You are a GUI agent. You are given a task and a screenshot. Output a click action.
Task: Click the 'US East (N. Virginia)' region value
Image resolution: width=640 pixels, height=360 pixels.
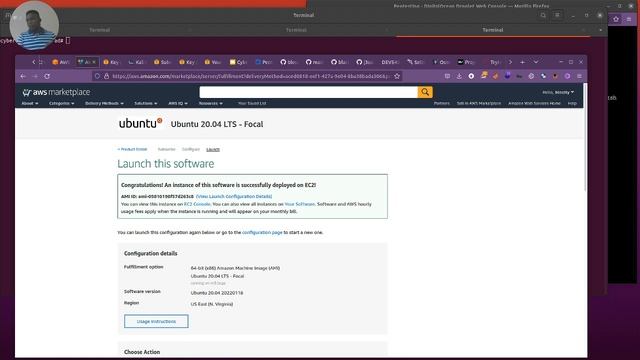[212, 304]
